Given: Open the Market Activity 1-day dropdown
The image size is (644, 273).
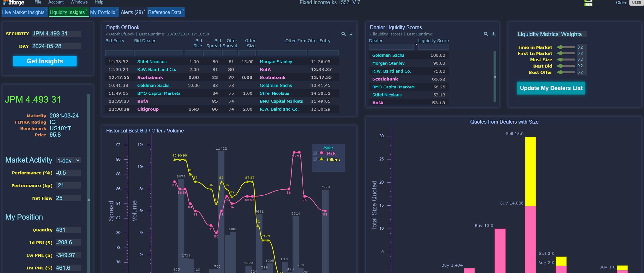Looking at the screenshot, I should point(68,160).
